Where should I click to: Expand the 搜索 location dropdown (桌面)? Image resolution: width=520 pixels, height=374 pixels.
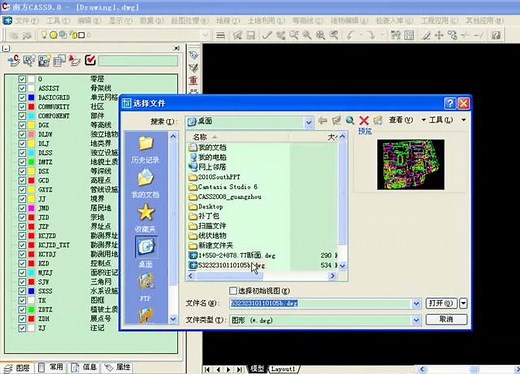click(x=309, y=122)
